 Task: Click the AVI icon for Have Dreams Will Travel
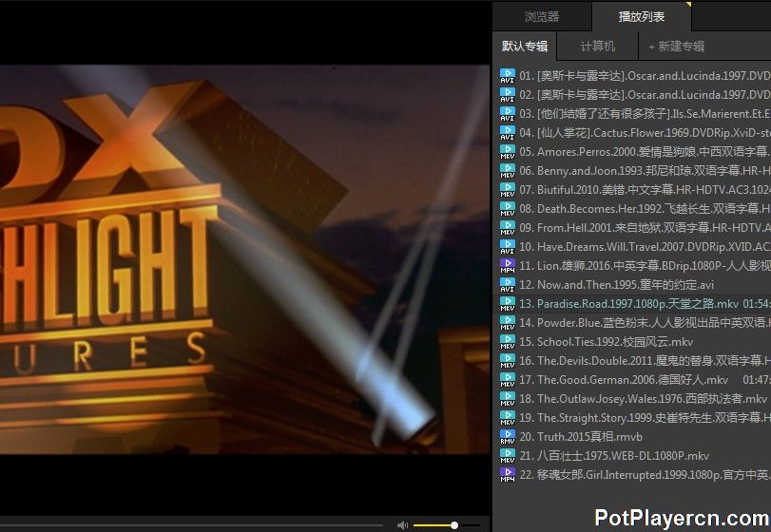click(508, 247)
